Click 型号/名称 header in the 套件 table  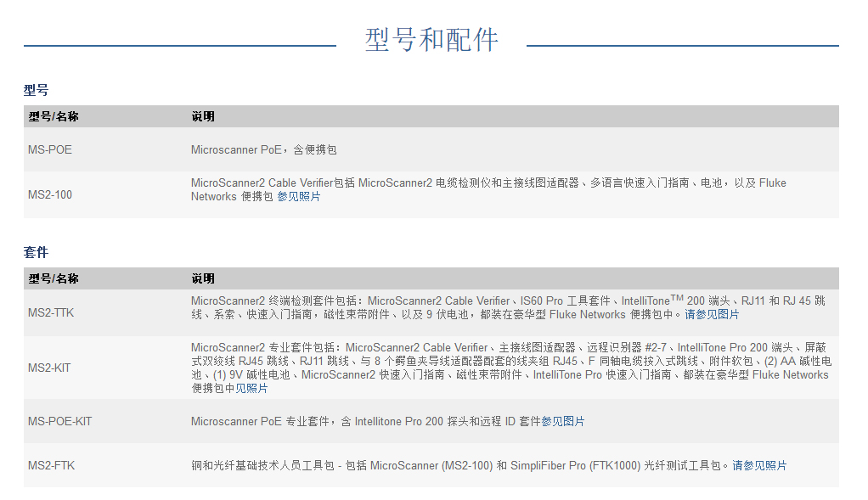tap(53, 278)
